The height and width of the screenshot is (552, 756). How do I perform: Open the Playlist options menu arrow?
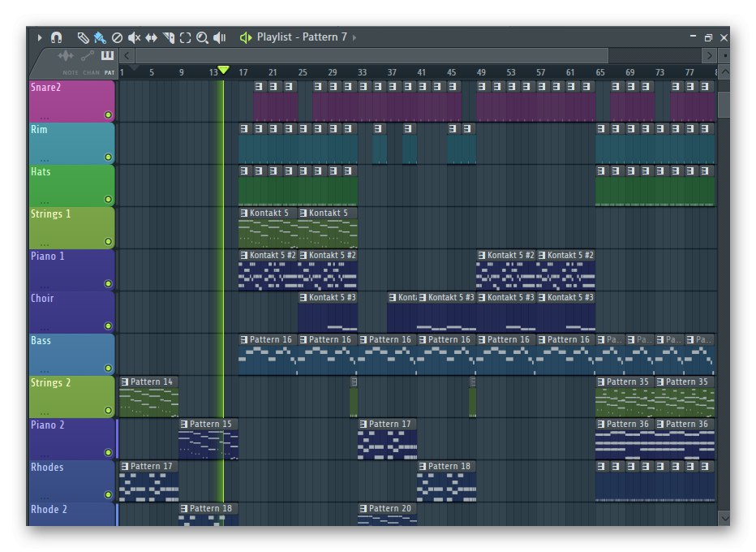tap(39, 37)
